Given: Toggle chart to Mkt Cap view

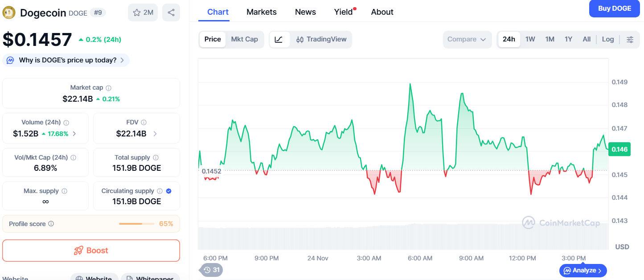Looking at the screenshot, I should click(244, 39).
